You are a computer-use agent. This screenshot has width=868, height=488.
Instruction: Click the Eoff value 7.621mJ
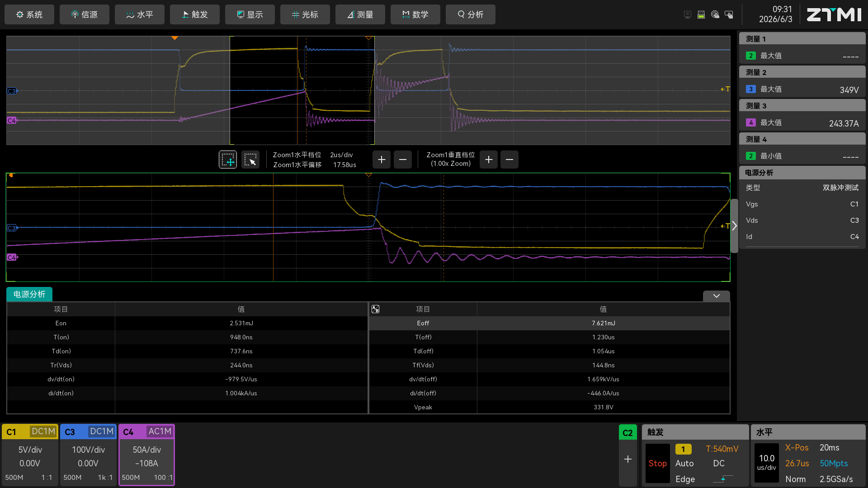pos(603,323)
